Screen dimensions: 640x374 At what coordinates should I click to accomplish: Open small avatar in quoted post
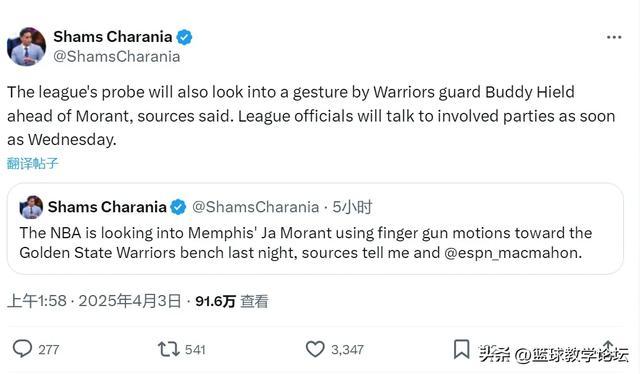(31, 207)
